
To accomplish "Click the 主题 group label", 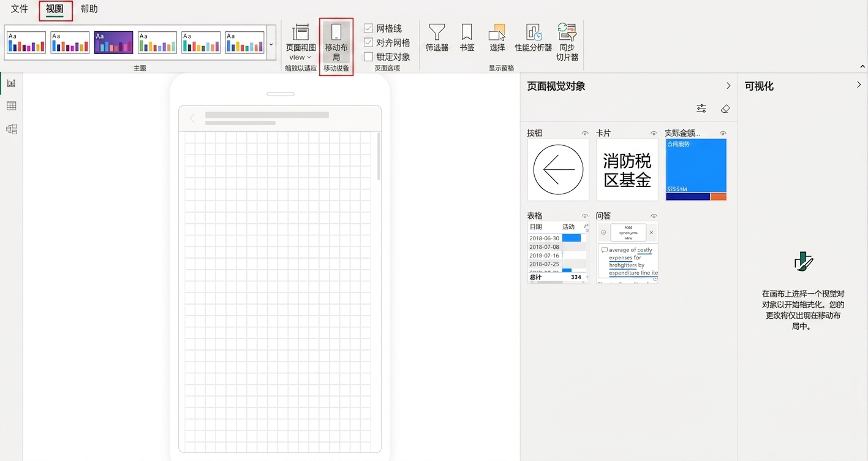I will 140,68.
